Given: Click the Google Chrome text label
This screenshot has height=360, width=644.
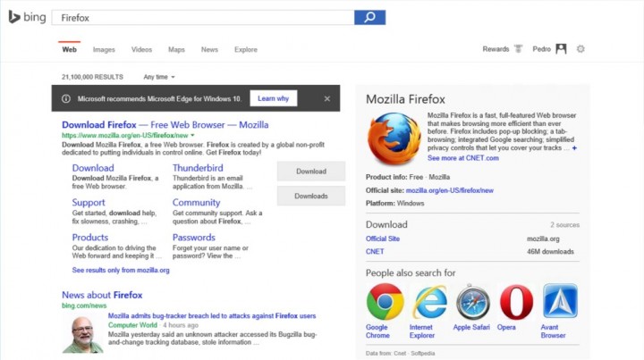Looking at the screenshot, I should (377, 331).
